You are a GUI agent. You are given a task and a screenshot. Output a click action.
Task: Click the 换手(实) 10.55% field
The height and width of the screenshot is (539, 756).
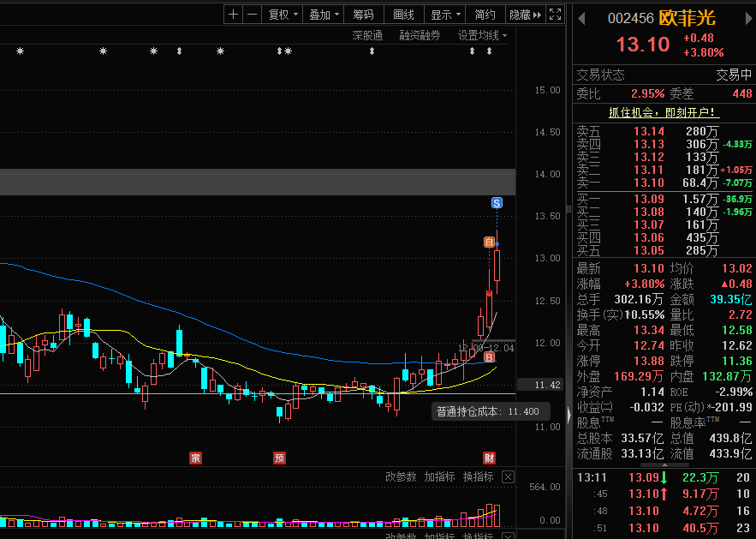pos(621,314)
